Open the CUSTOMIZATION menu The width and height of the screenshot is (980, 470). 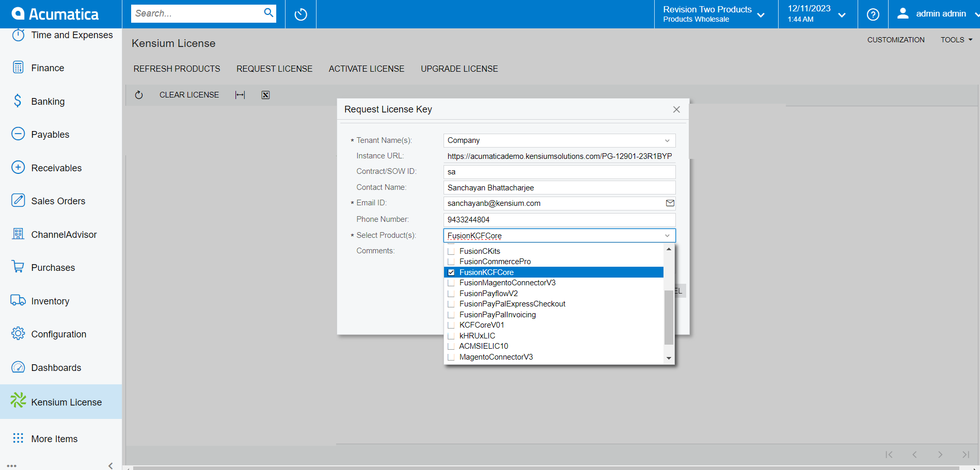896,40
